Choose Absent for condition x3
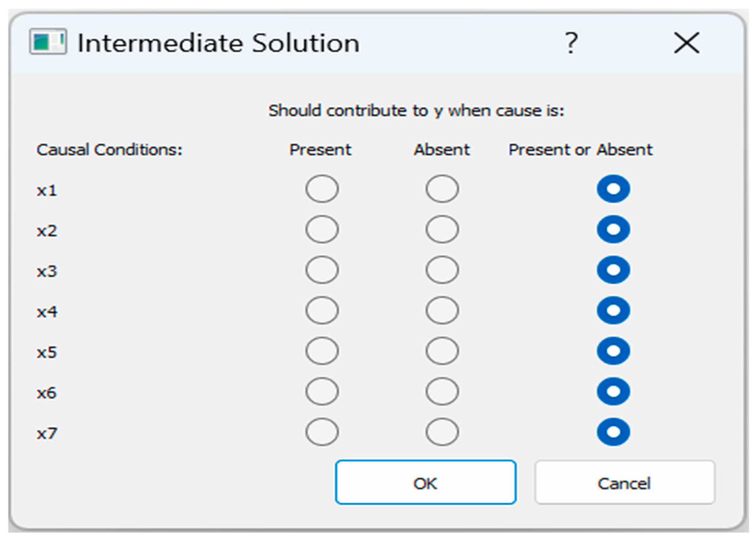Screen dimensions: 756x542 click(x=442, y=270)
